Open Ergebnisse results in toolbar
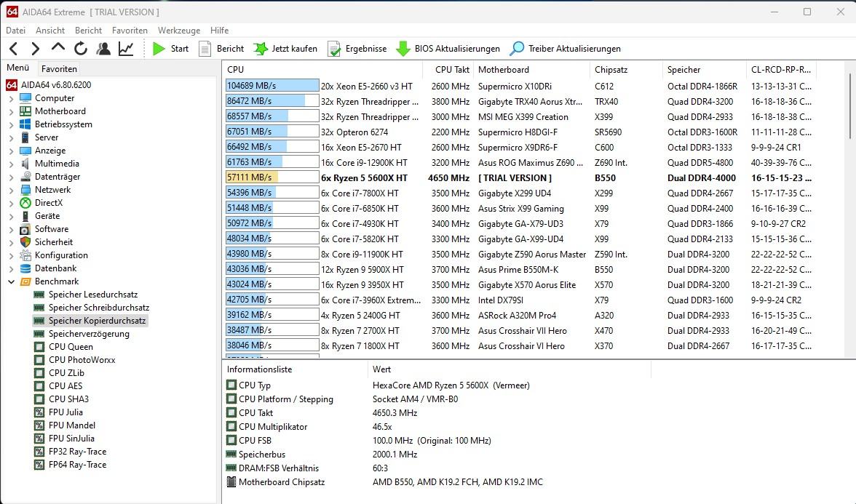 (357, 49)
